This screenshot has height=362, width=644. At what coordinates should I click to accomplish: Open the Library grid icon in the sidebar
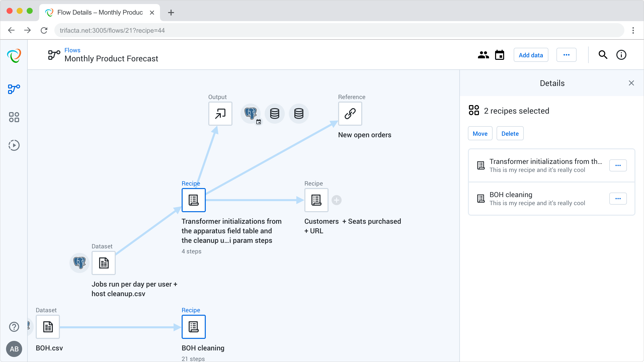[14, 117]
